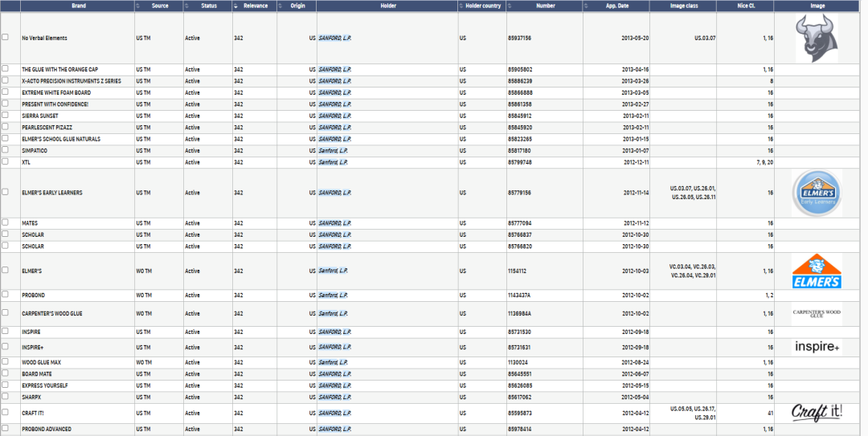Click the image class US.03.07 in first row
868x436 pixels.
point(705,39)
